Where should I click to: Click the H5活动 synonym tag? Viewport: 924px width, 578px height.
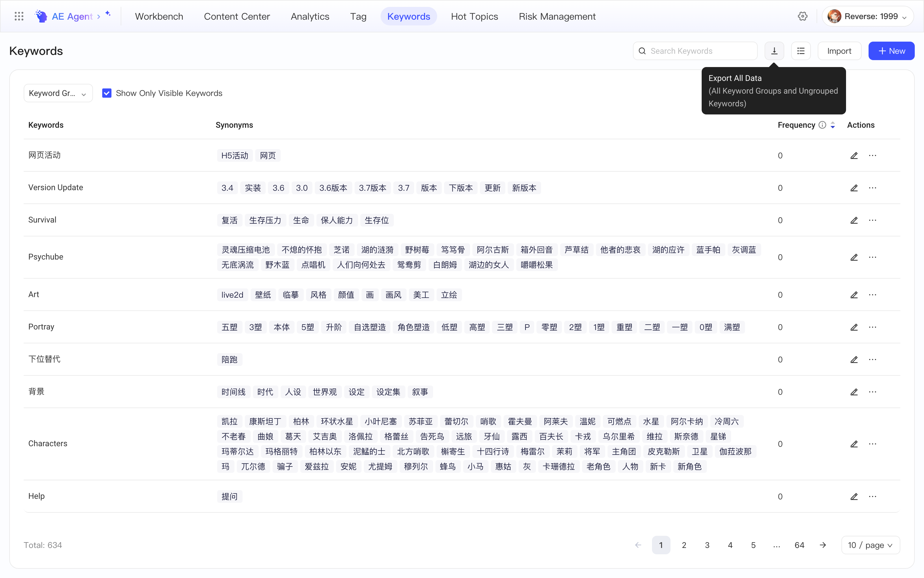(234, 155)
